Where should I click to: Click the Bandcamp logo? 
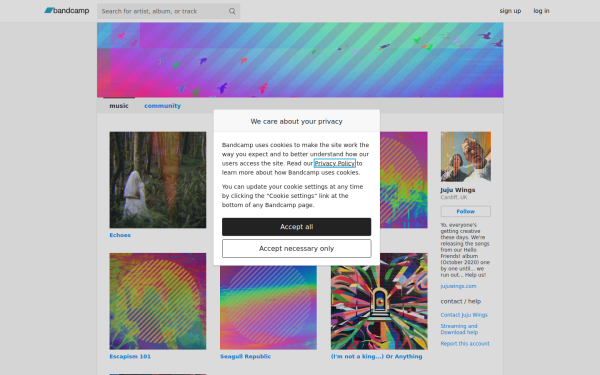point(67,11)
